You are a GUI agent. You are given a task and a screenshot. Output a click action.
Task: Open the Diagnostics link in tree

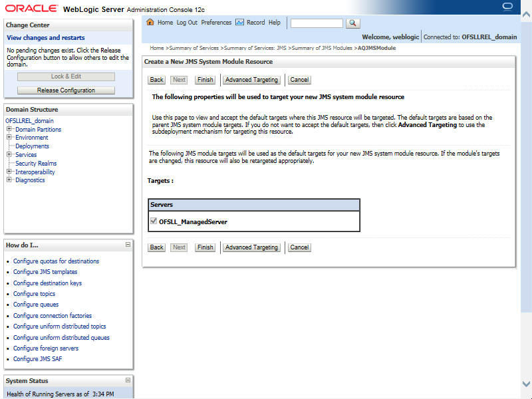click(30, 180)
